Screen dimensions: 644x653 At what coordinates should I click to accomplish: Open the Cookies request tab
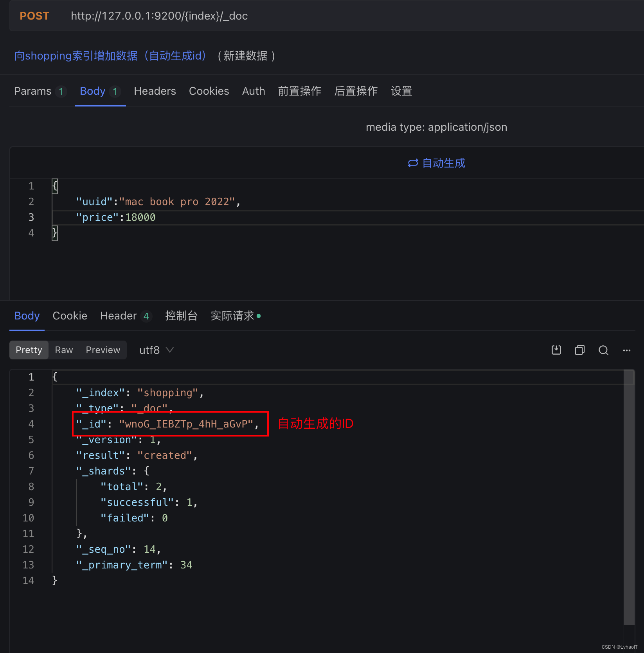click(x=209, y=91)
